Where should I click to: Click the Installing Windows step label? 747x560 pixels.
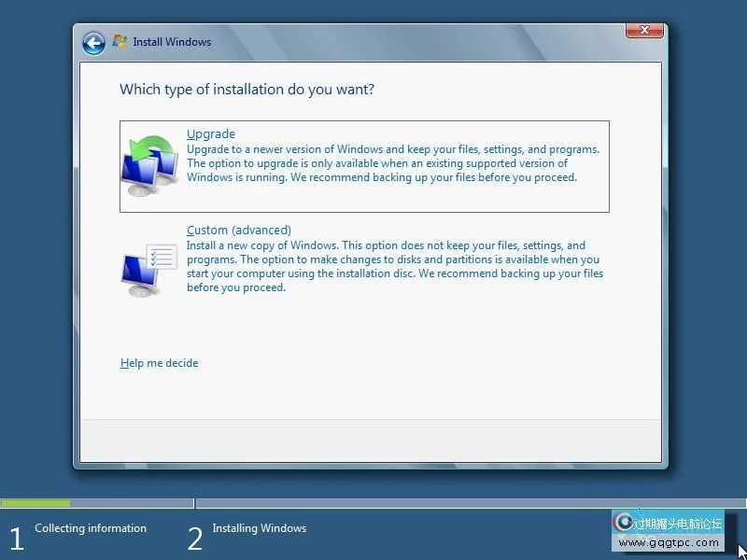(259, 528)
